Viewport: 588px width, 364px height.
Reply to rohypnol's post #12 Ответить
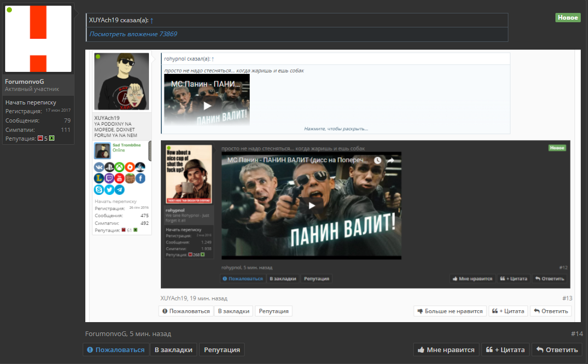tap(550, 279)
